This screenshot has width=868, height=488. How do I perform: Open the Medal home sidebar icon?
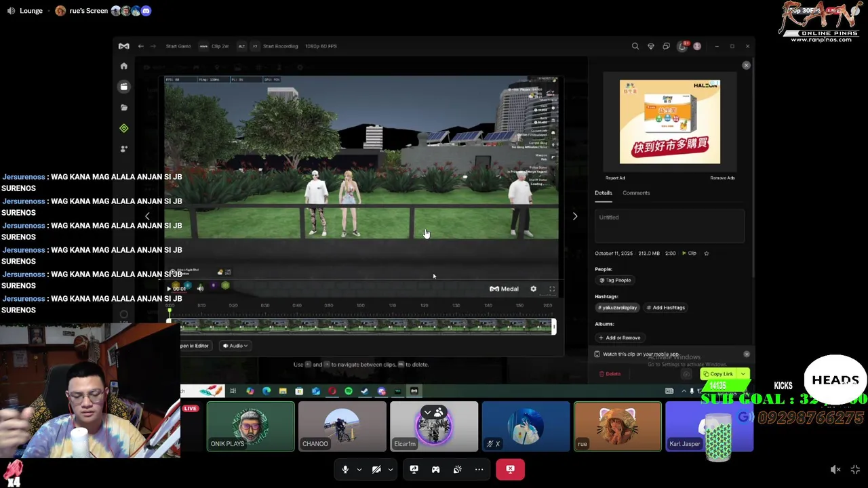[x=123, y=66]
